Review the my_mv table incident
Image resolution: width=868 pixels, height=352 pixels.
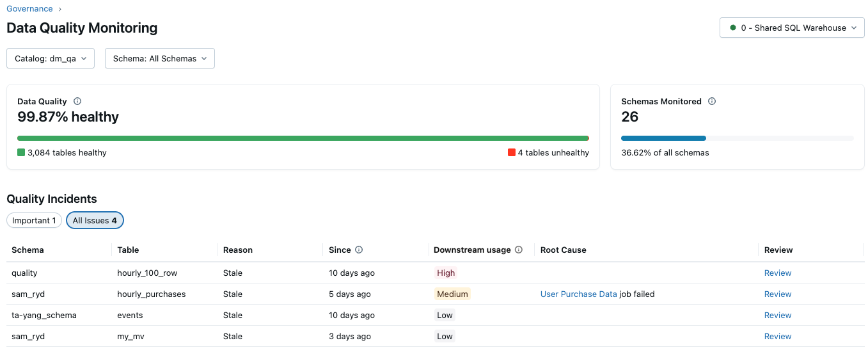[777, 336]
